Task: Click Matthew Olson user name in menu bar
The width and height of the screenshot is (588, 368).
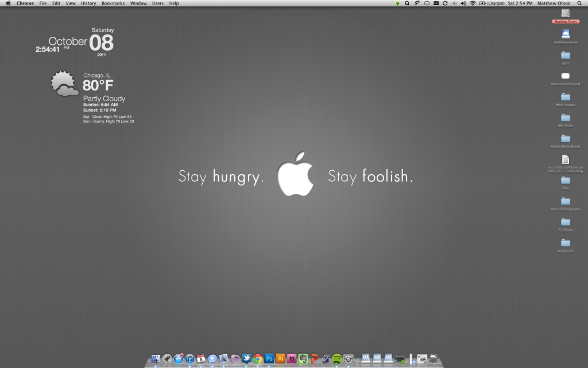Action: [554, 3]
